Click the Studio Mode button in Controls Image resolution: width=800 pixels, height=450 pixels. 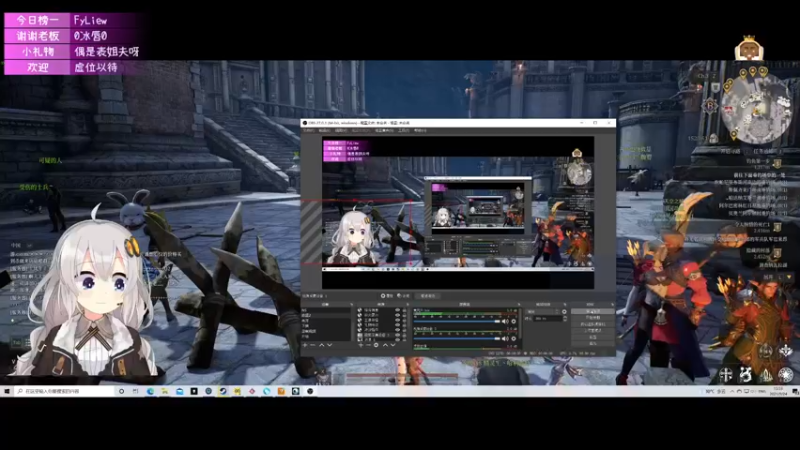point(593,331)
